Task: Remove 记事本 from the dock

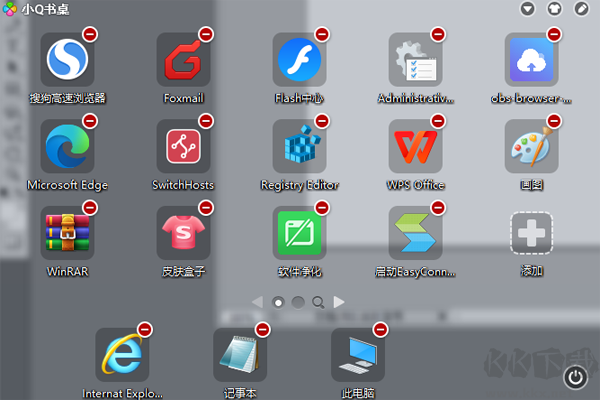Action: pos(263,330)
